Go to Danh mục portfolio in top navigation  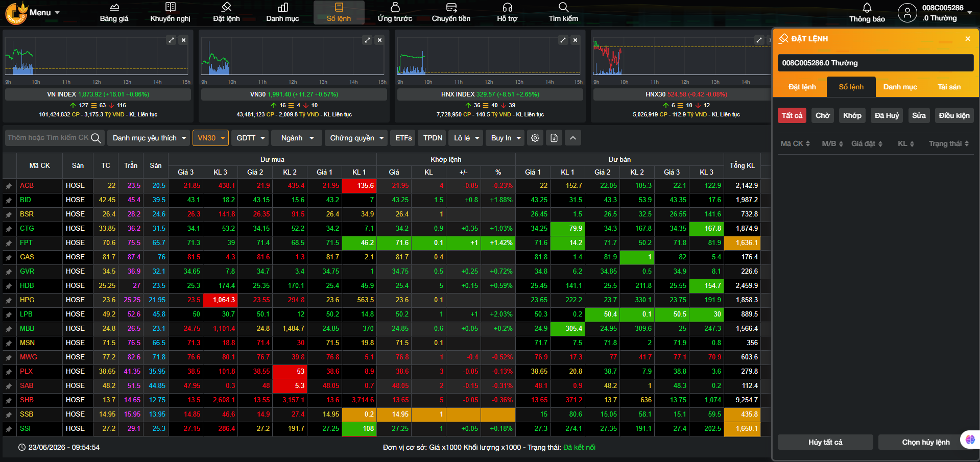tap(282, 12)
